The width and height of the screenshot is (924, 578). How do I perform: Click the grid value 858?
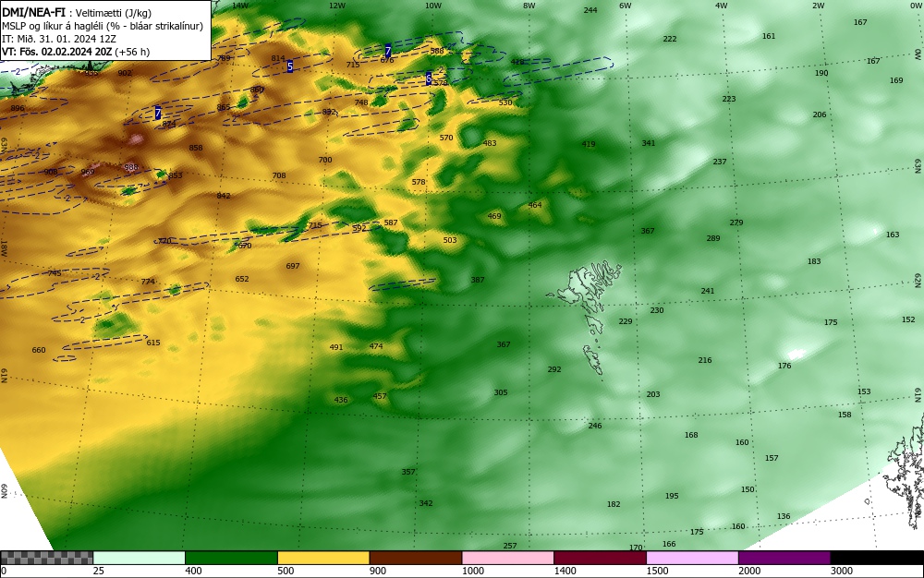196,148
